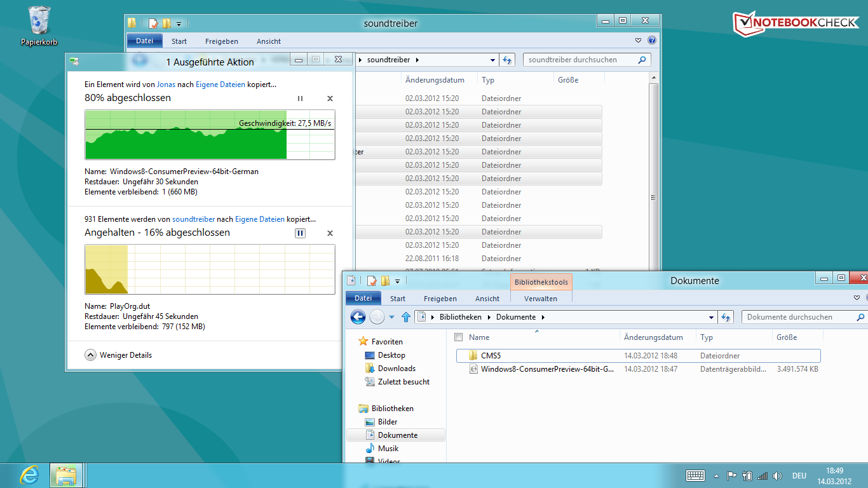The image size is (868, 488).
Task: Click the File Explorer taskbar icon
Action: tap(66, 475)
